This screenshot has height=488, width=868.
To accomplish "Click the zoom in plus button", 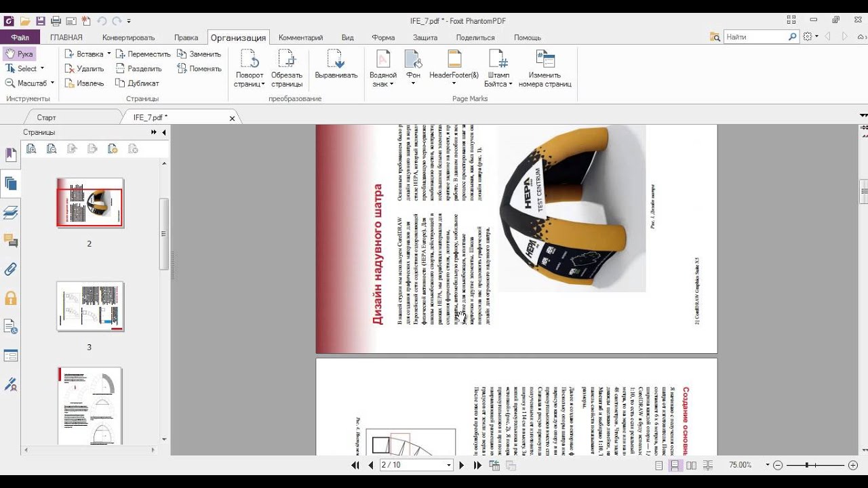I will click(x=853, y=465).
